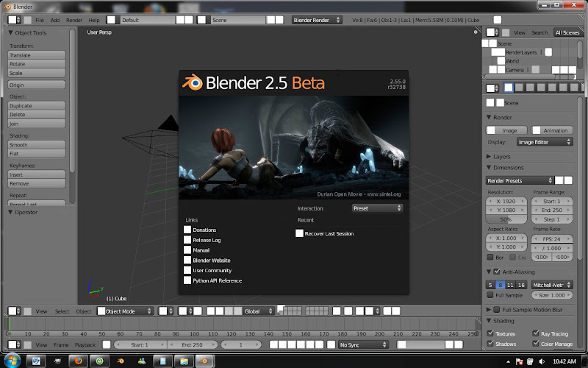Open the Playback menu in timeline

[x=85, y=344]
